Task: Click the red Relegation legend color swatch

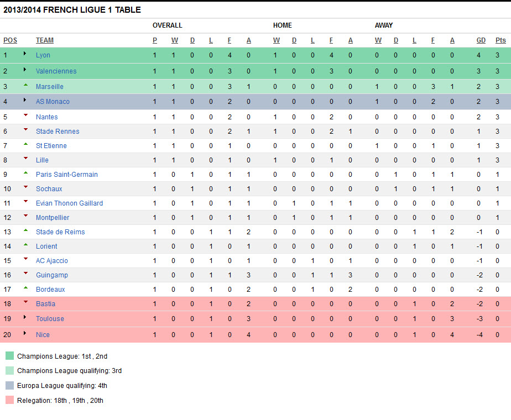Action: pos(9,400)
